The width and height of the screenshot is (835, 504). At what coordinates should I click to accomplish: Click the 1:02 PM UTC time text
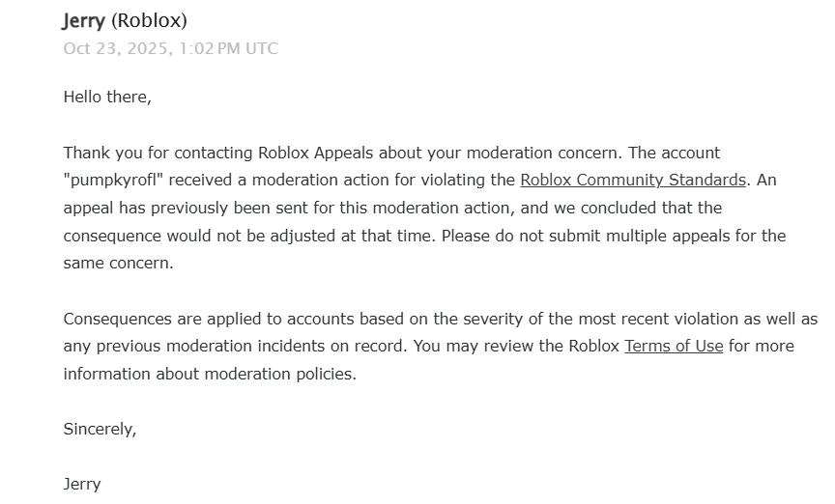coord(228,49)
